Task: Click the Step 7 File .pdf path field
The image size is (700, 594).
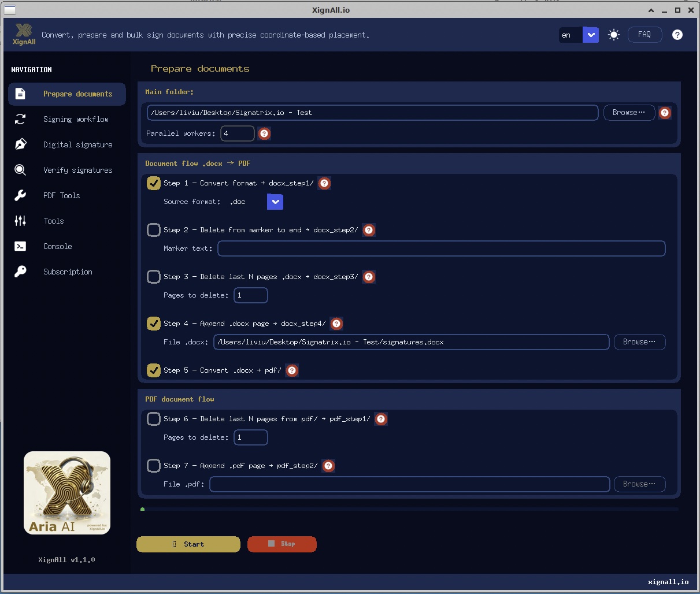Action: click(410, 484)
